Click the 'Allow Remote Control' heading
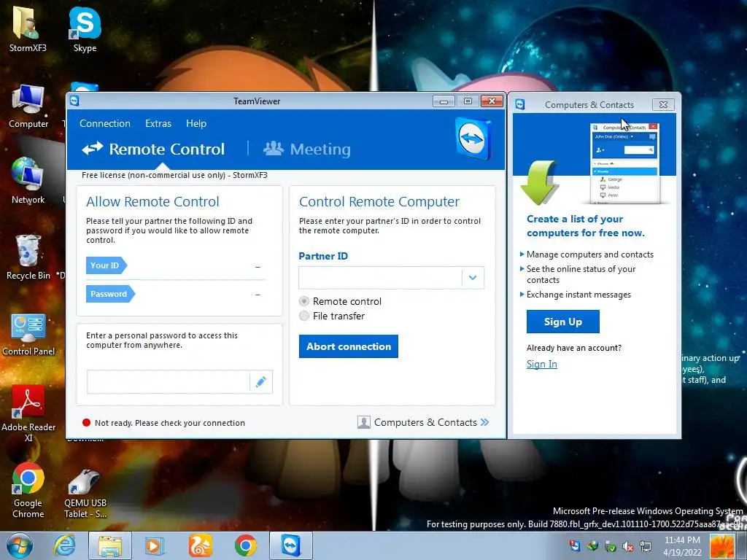Screen dimensions: 747x560 click(x=152, y=201)
